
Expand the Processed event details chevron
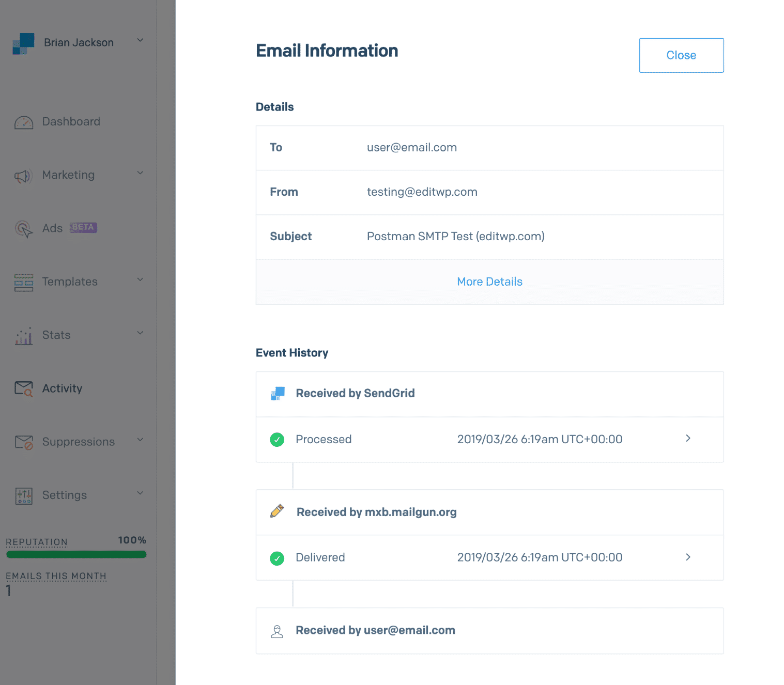688,439
